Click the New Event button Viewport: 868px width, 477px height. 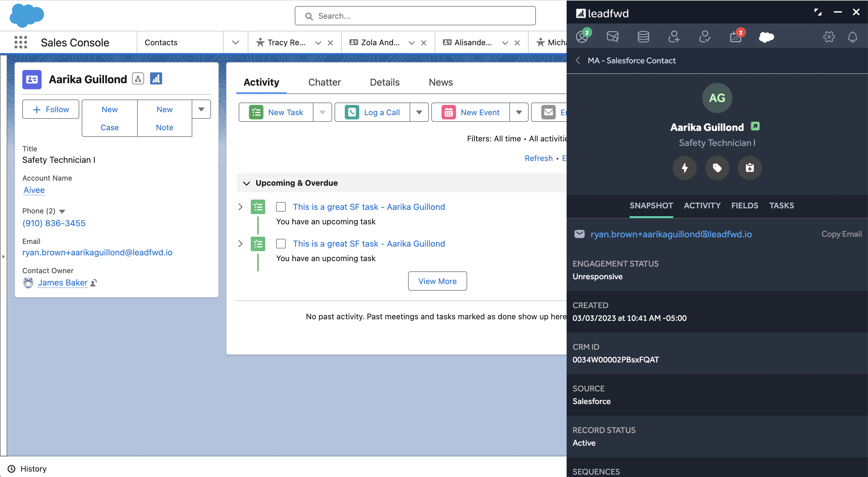coord(471,112)
